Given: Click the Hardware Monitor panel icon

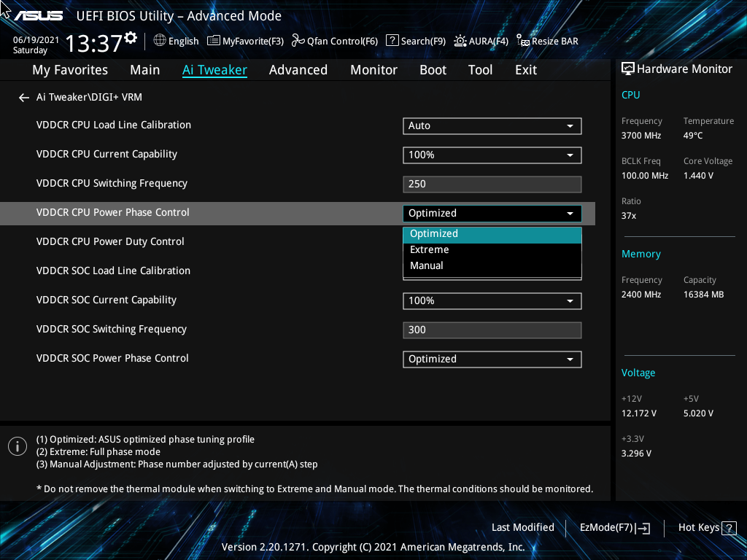Looking at the screenshot, I should (628, 69).
